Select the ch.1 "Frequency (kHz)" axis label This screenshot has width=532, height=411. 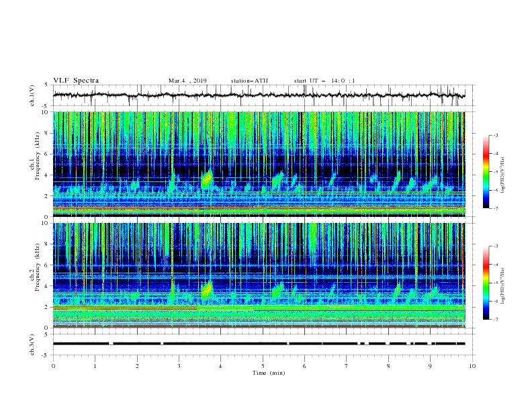[37, 156]
